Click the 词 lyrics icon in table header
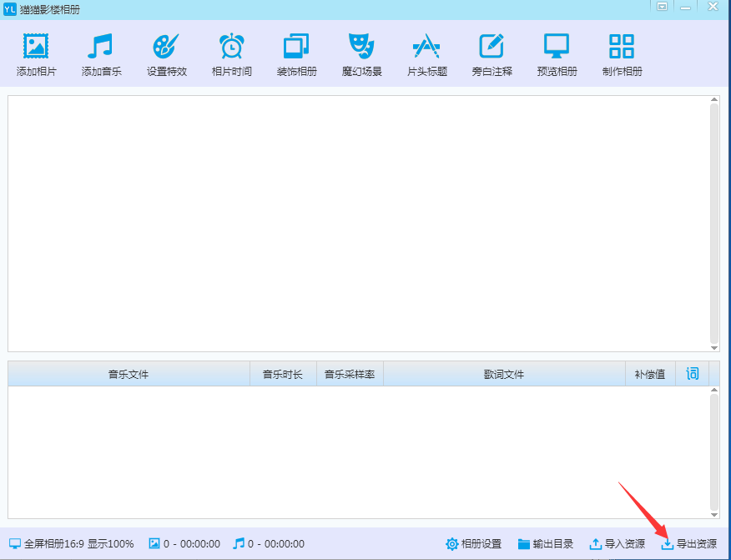 click(x=692, y=373)
